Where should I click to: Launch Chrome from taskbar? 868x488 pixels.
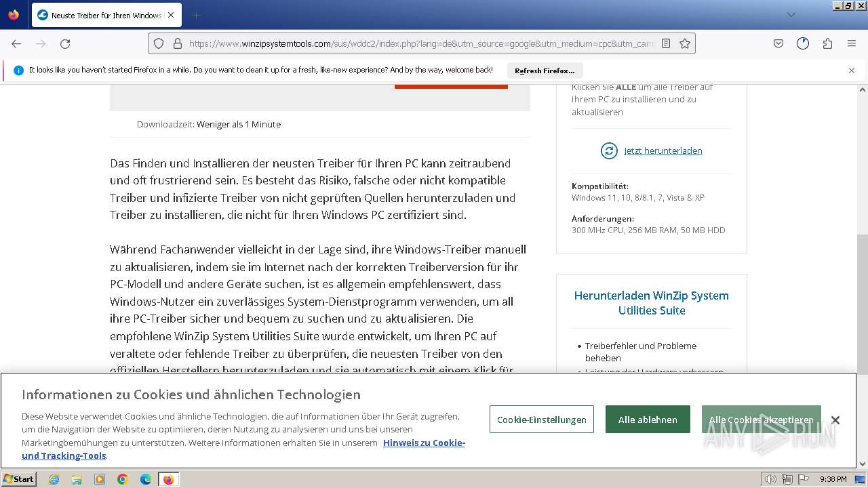click(123, 479)
